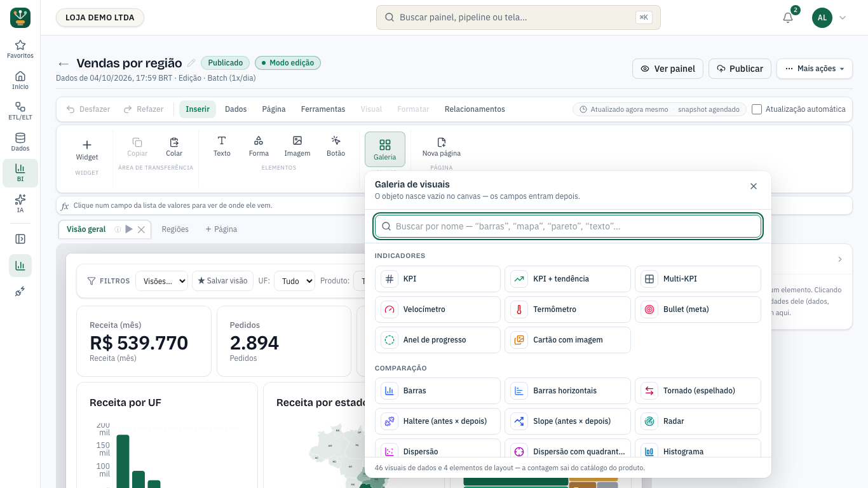Expand the Mais ações menu
This screenshot has width=868, height=488.
coord(815,69)
